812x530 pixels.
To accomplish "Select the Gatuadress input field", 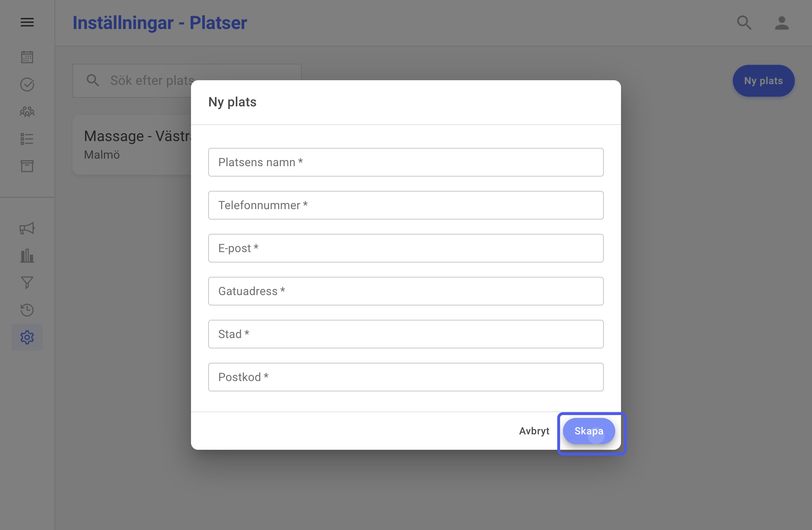I will coord(406,291).
